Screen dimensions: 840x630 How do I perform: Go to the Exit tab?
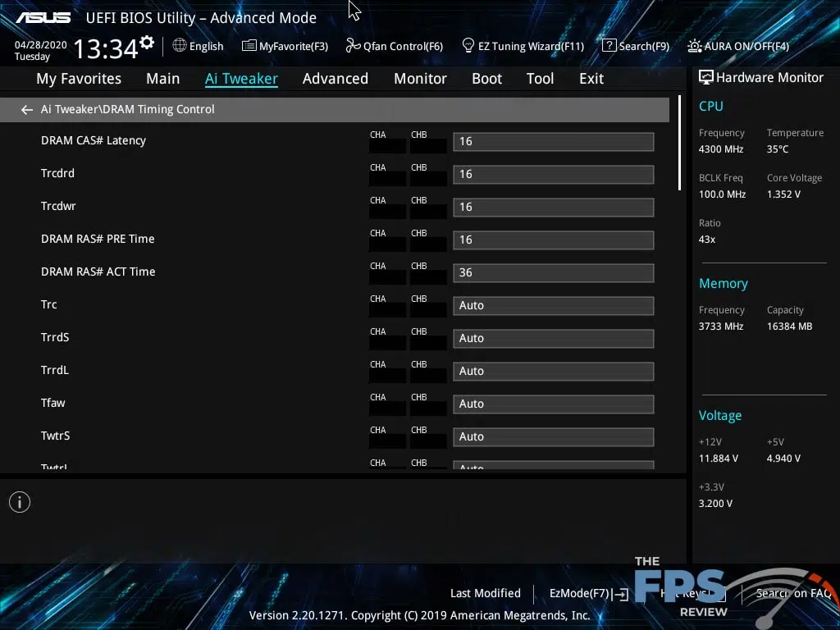[591, 79]
